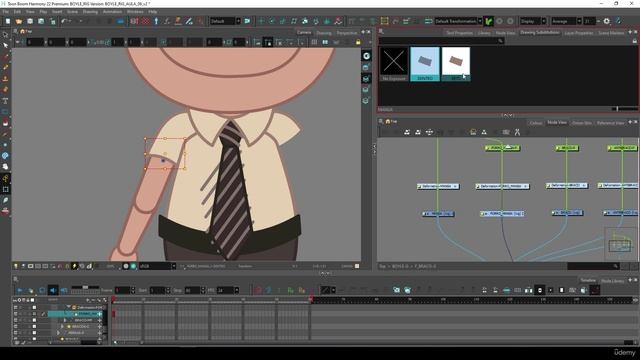Image resolution: width=640 pixels, height=360 pixels.
Task: Select the white-background drawing substitution thumbnail
Action: click(x=456, y=64)
